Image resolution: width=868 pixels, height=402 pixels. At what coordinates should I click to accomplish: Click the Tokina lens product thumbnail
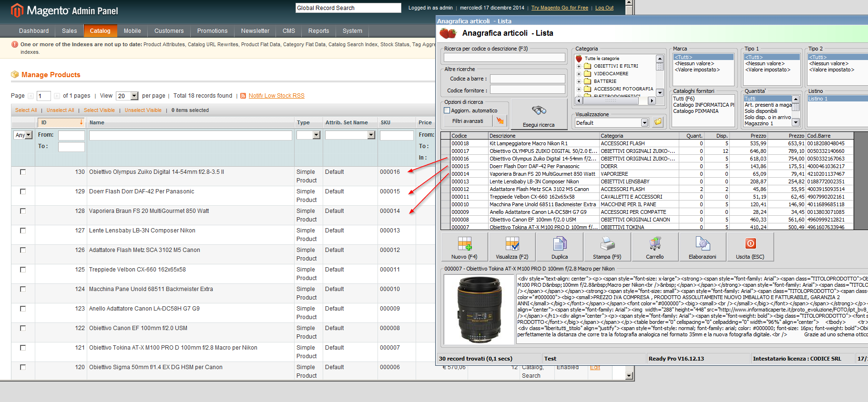pos(479,309)
